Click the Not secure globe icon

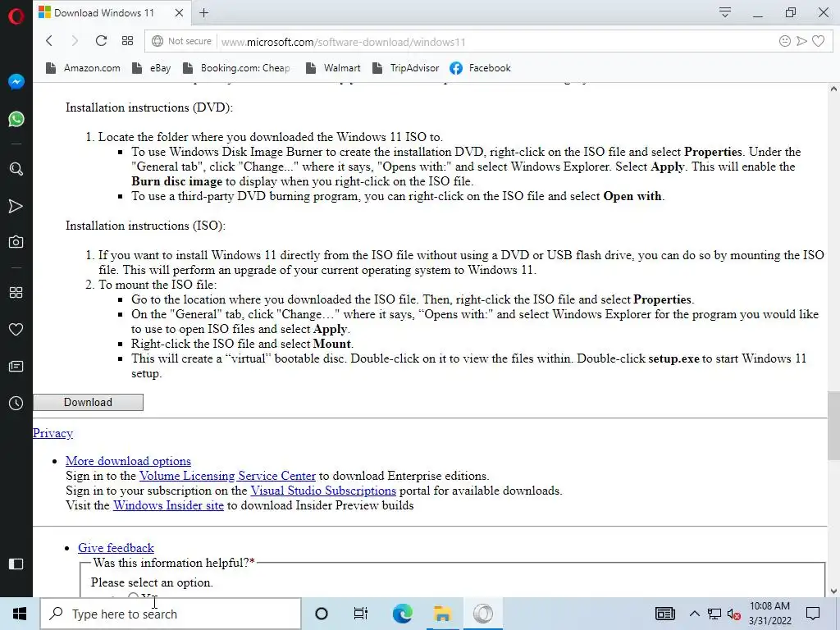[157, 41]
